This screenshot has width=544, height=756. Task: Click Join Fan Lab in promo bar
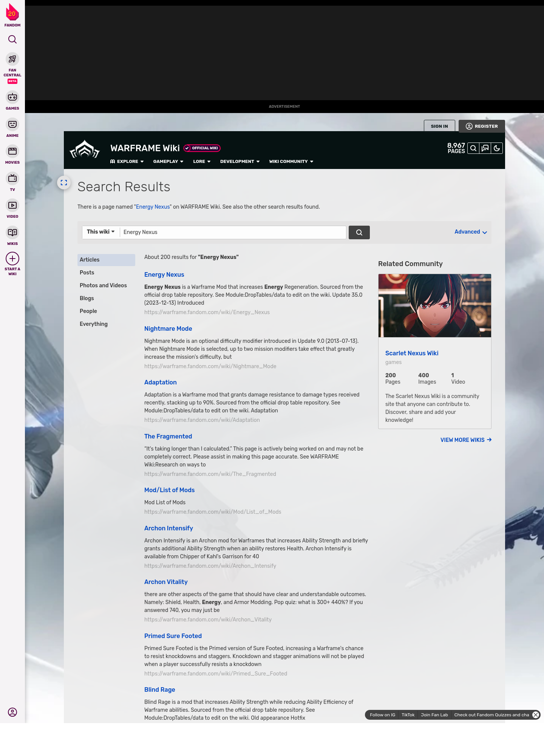[434, 715]
